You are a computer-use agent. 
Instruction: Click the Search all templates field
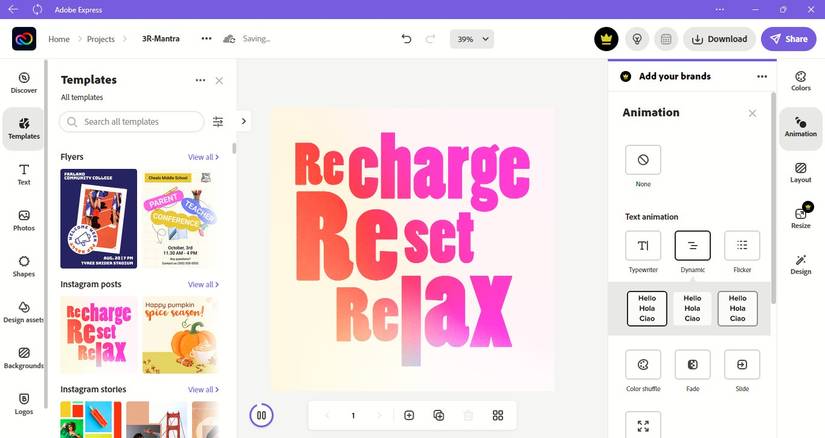[x=132, y=122]
